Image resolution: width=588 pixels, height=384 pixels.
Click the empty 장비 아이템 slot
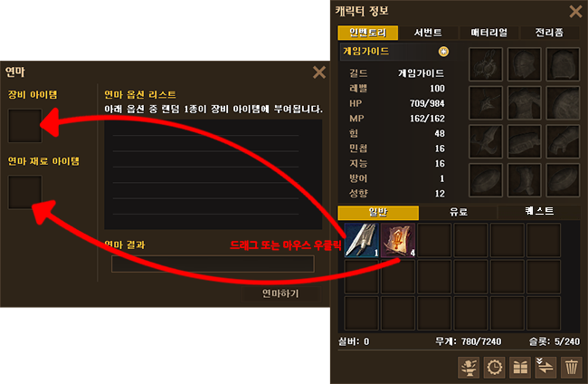25,126
